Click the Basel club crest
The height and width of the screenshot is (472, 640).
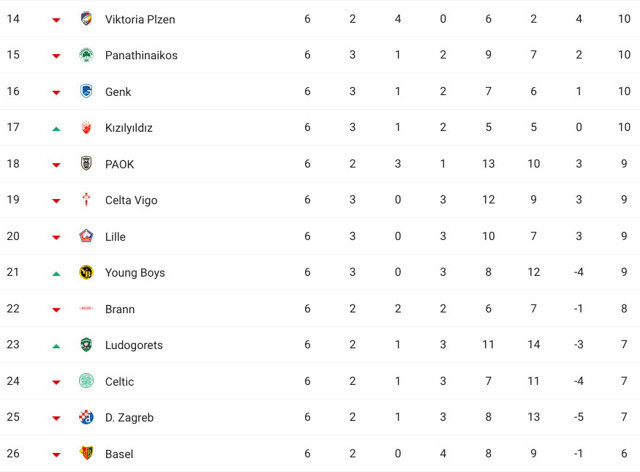pos(86,453)
